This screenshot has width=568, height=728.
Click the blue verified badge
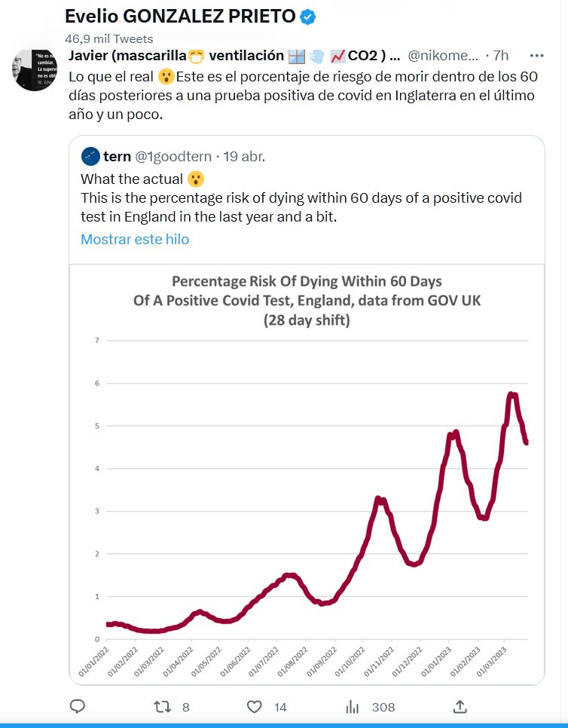[x=309, y=17]
